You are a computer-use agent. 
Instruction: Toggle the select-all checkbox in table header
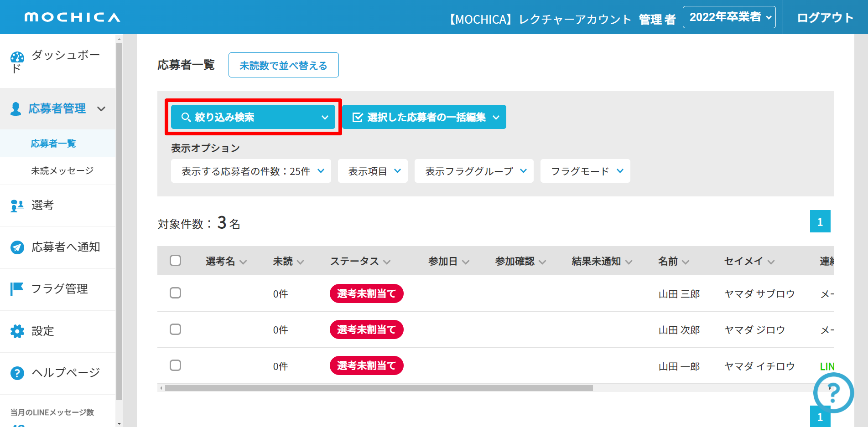(175, 261)
